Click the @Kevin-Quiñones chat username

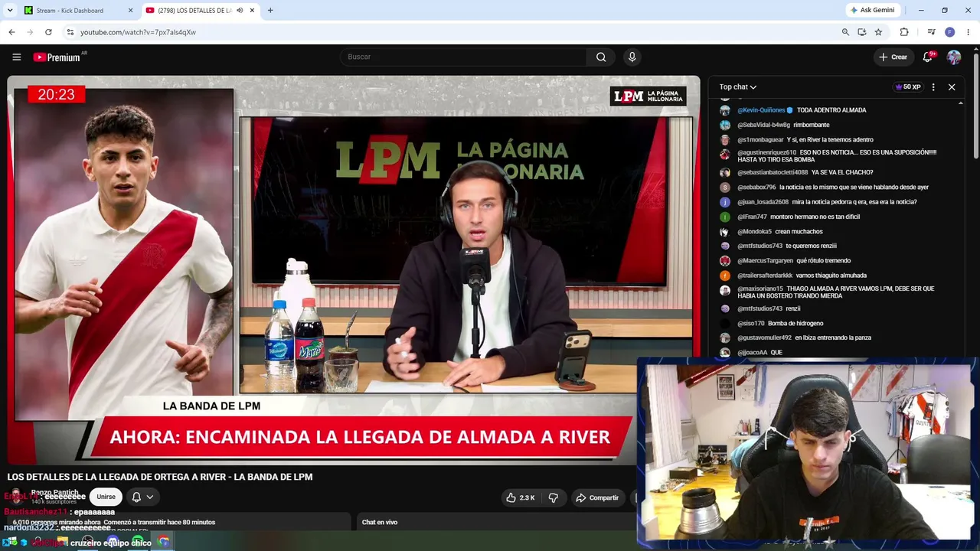pyautogui.click(x=761, y=110)
